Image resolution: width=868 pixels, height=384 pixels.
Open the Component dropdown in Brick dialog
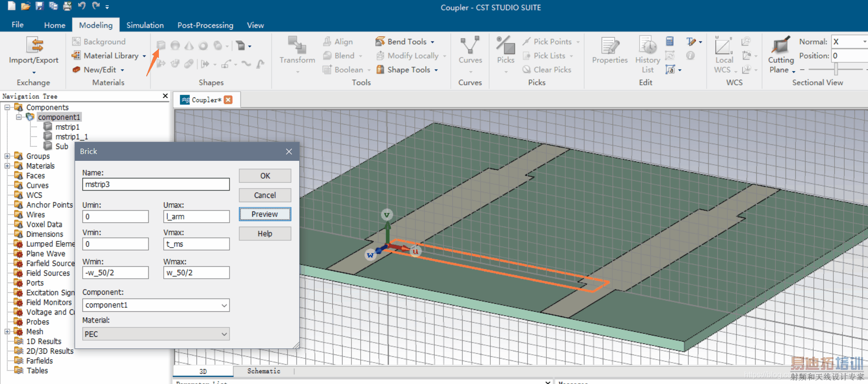pos(224,305)
